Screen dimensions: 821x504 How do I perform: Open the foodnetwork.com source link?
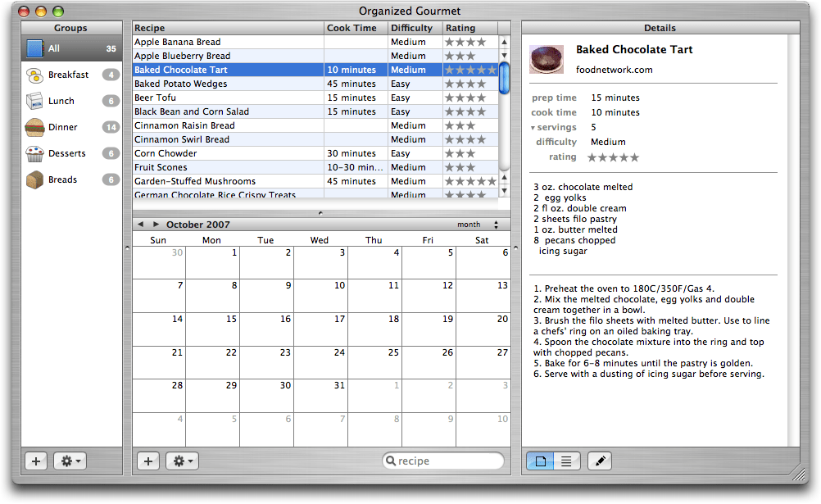[x=615, y=70]
